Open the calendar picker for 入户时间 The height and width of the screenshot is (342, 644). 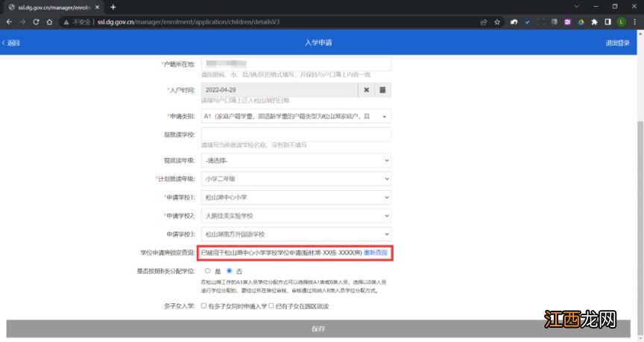[382, 90]
